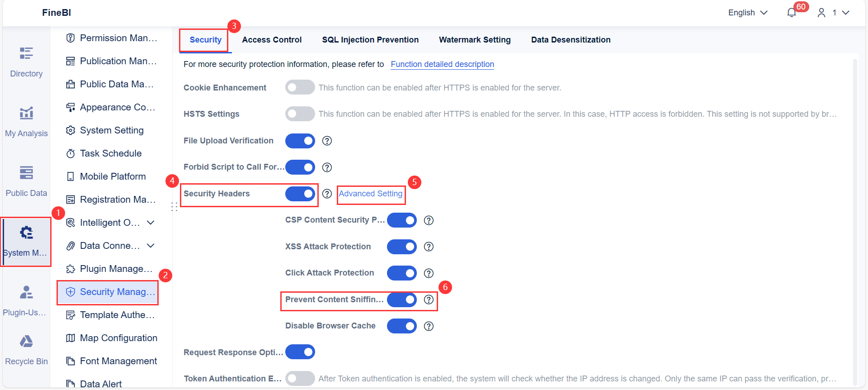Open the Public Data section
The image size is (868, 390).
[x=26, y=180]
